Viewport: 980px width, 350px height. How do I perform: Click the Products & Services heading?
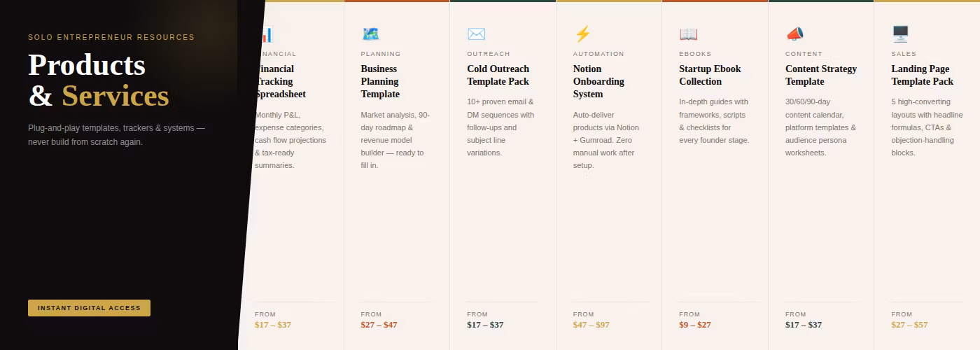pos(99,80)
